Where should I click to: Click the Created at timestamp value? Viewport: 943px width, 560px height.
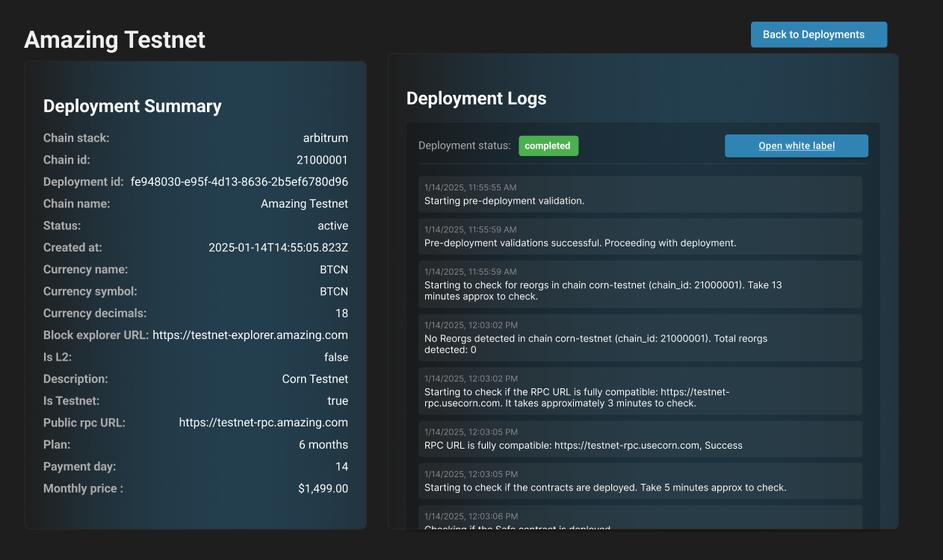278,248
